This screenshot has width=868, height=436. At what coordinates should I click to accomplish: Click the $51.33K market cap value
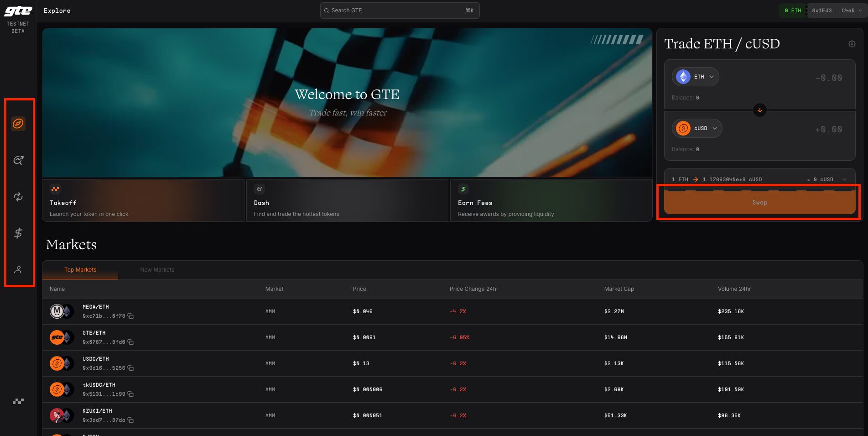615,415
